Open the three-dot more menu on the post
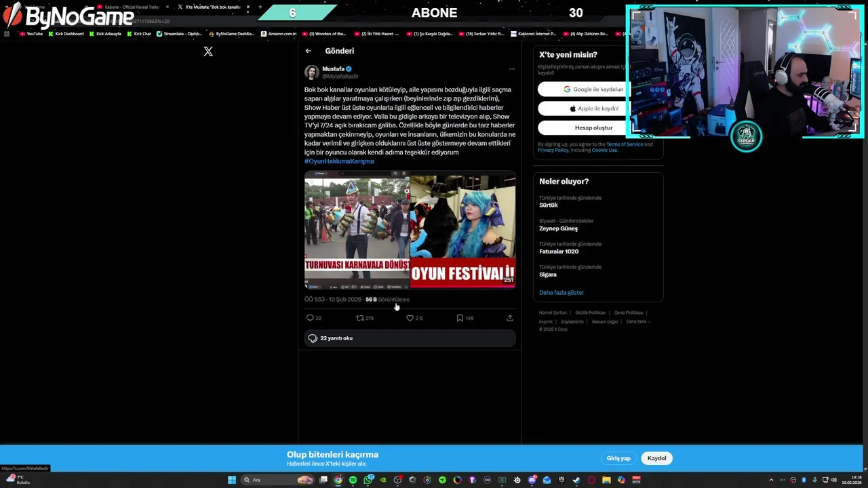Viewport: 868px width, 488px height. (512, 69)
